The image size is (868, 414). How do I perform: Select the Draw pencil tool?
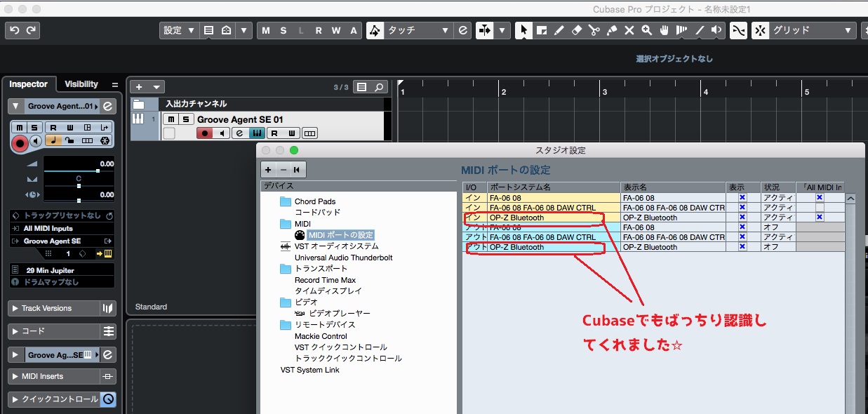tap(559, 30)
